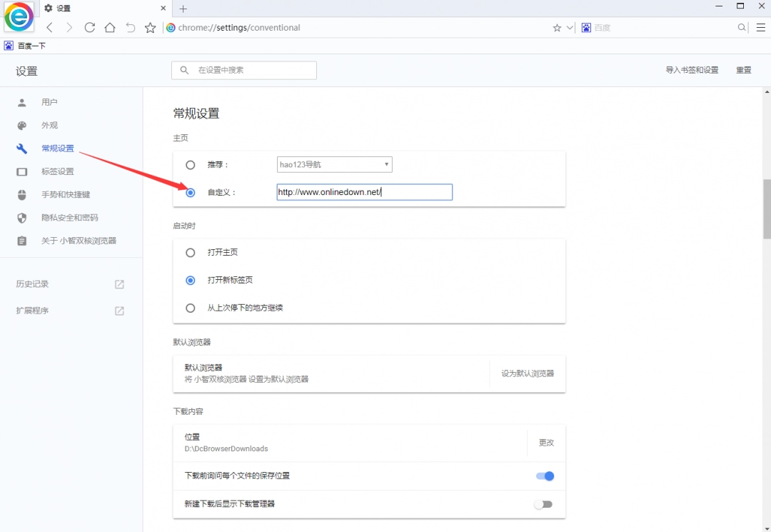Switch to the 常规设置 section
Image resolution: width=771 pixels, height=532 pixels.
tap(56, 149)
